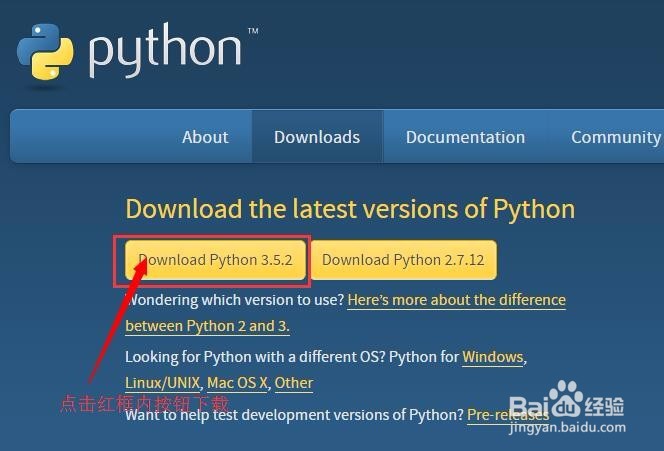Open the About menu item
The image size is (664, 451).
(x=205, y=137)
